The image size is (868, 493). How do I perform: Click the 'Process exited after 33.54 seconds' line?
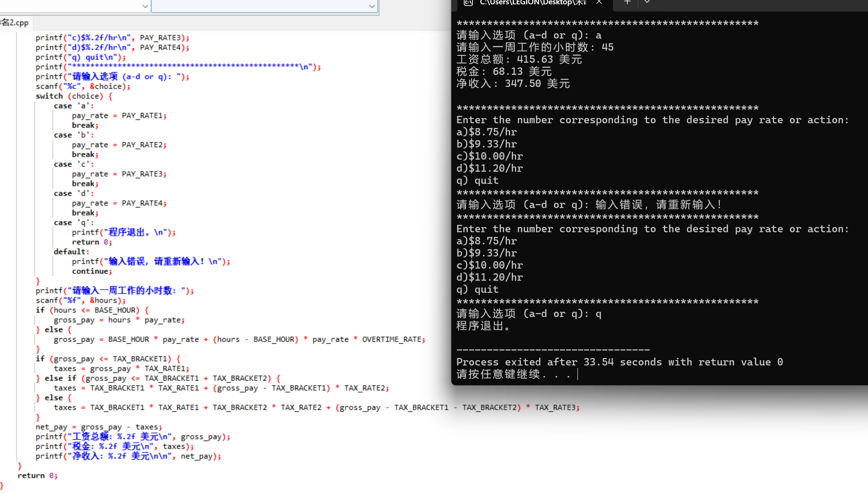(x=619, y=362)
